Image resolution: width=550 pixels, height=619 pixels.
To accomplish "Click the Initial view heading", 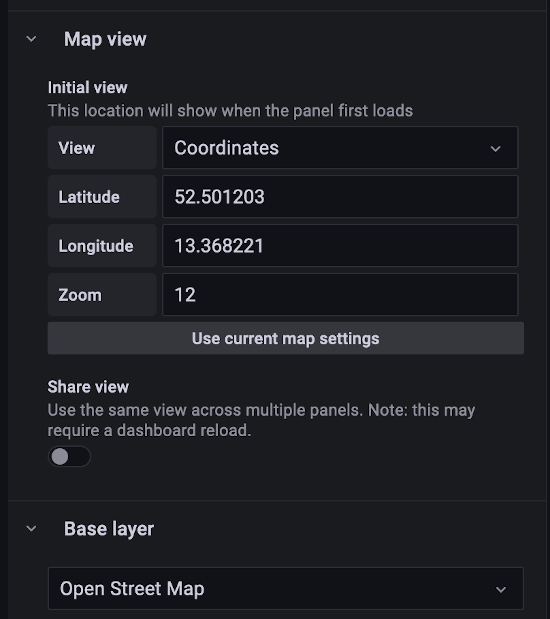I will tap(88, 87).
